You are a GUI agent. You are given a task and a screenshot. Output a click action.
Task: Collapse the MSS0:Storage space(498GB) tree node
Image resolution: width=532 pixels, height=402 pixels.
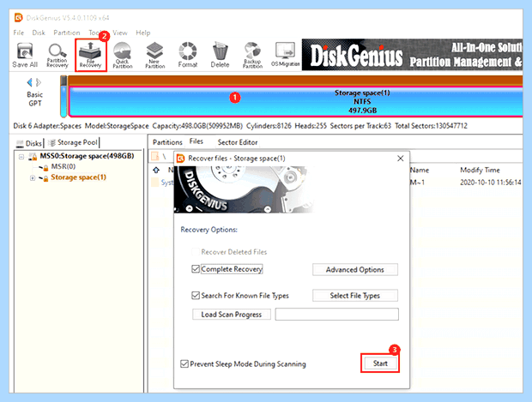21,157
